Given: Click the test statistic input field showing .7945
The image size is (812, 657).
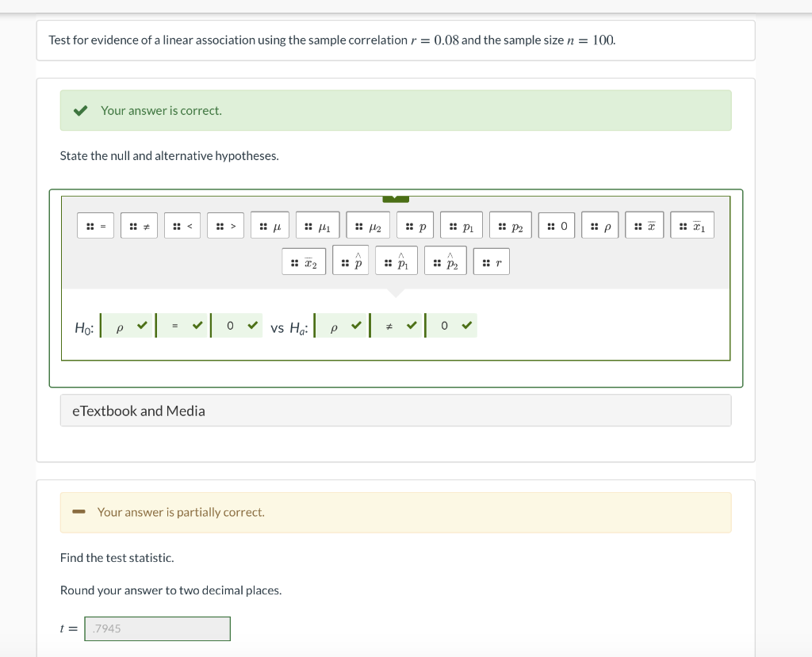Looking at the screenshot, I should tap(156, 628).
